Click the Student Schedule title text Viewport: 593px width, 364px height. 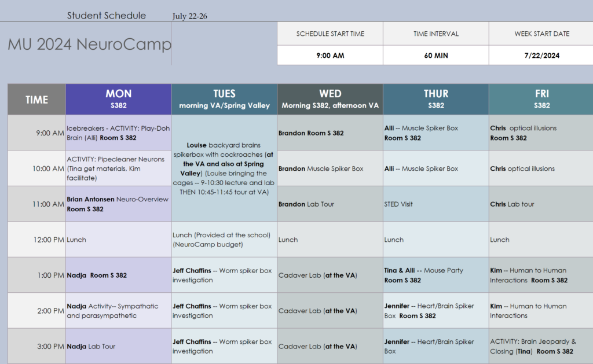coord(107,15)
